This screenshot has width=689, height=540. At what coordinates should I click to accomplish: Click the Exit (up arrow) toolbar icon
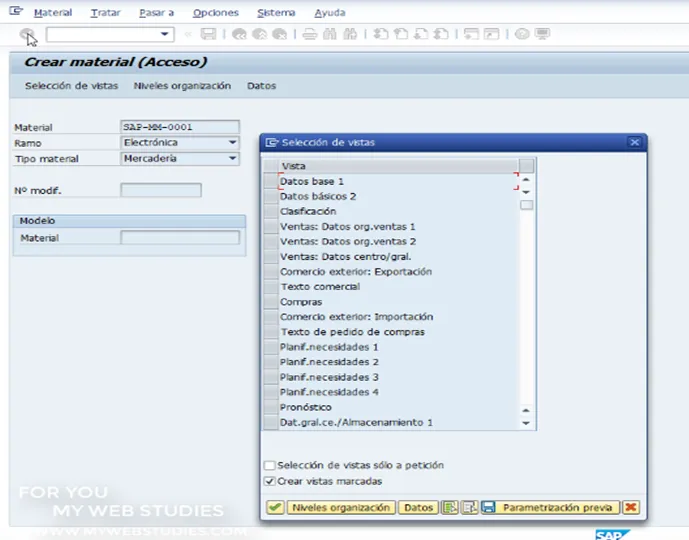point(259,34)
